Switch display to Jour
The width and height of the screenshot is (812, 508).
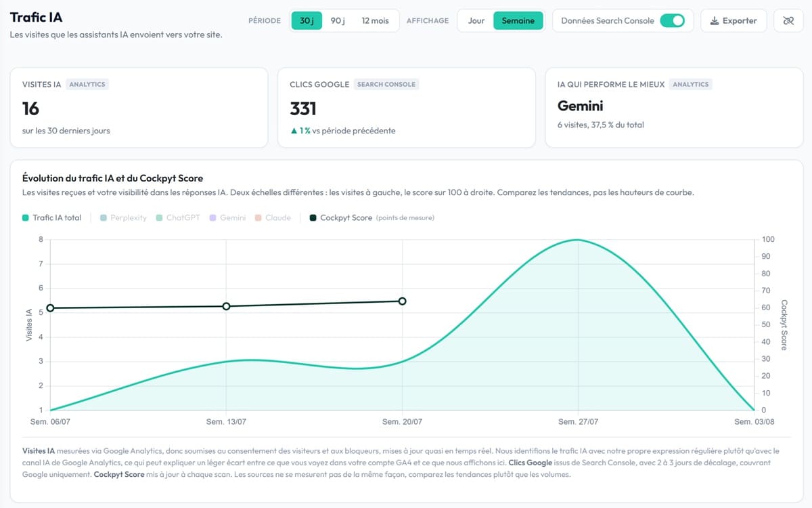[x=476, y=21]
